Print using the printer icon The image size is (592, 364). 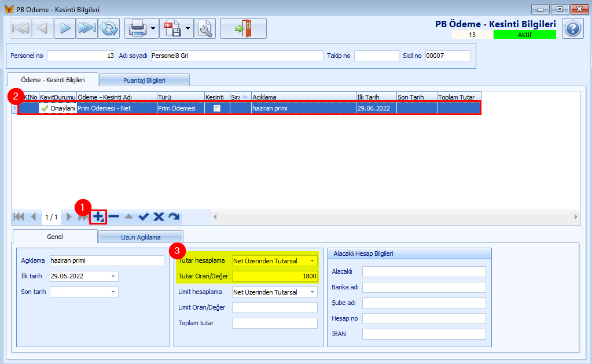click(x=137, y=28)
